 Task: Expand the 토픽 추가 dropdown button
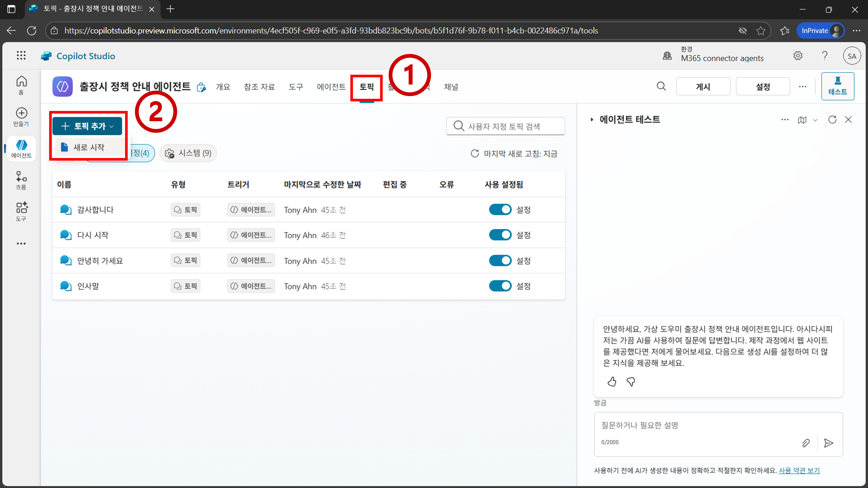click(87, 126)
